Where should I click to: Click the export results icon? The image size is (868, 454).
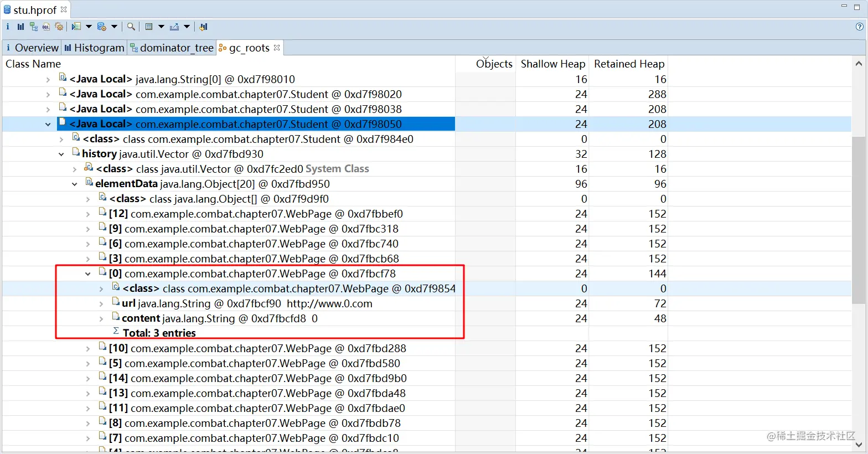coord(174,27)
